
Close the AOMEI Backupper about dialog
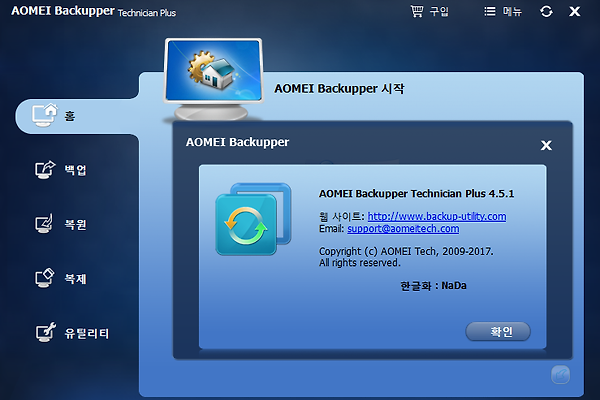(546, 145)
